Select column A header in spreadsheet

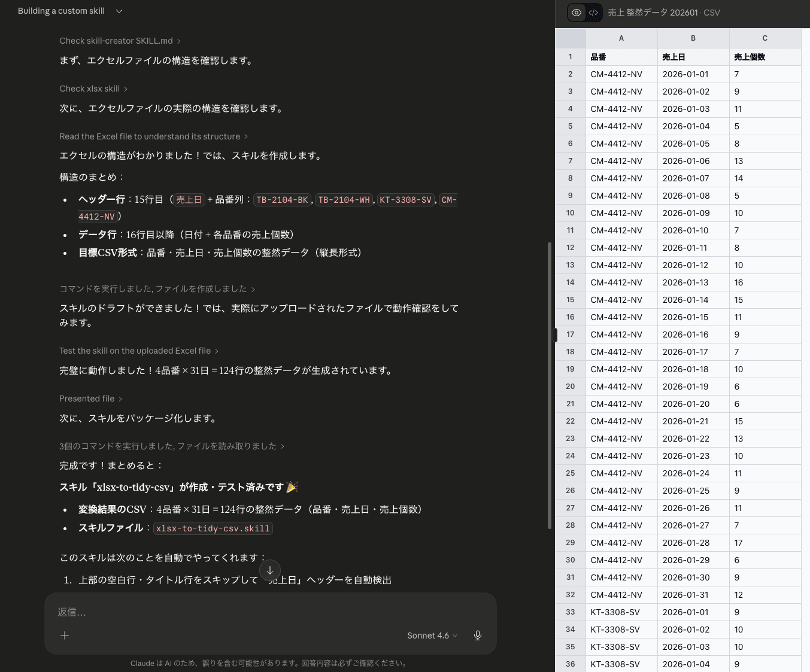(621, 38)
